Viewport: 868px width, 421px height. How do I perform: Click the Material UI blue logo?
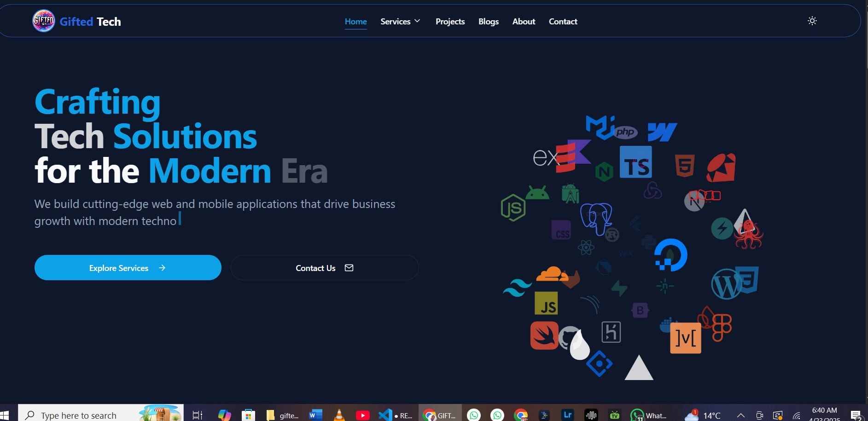coord(600,127)
